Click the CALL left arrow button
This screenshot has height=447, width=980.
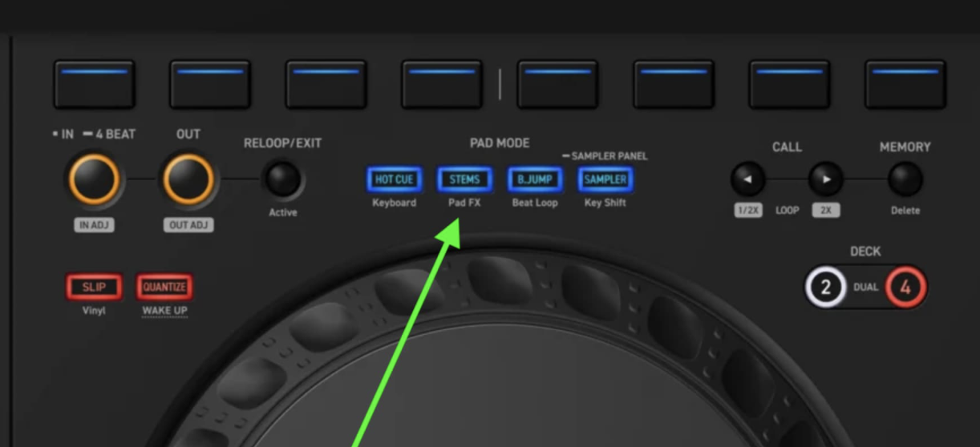pos(747,179)
